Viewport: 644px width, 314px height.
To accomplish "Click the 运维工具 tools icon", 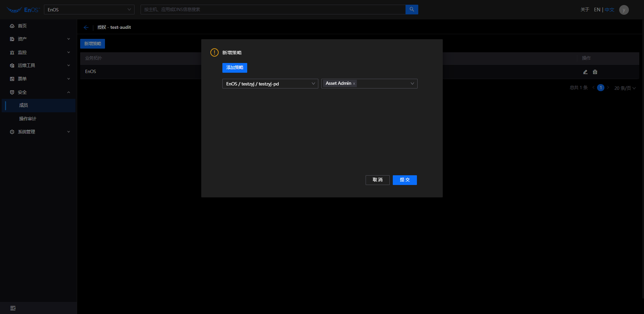I will (x=12, y=65).
